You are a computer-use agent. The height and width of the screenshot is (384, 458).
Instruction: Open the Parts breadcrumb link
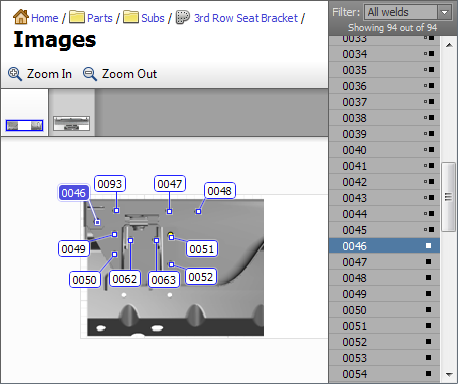click(x=100, y=18)
